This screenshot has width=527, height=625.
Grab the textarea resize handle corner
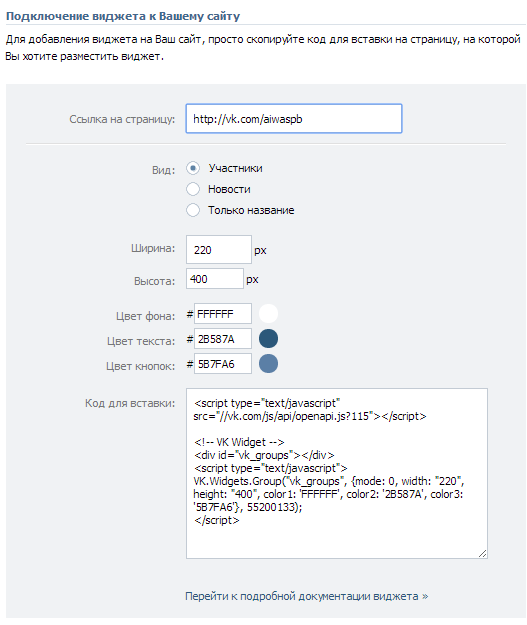[482, 554]
